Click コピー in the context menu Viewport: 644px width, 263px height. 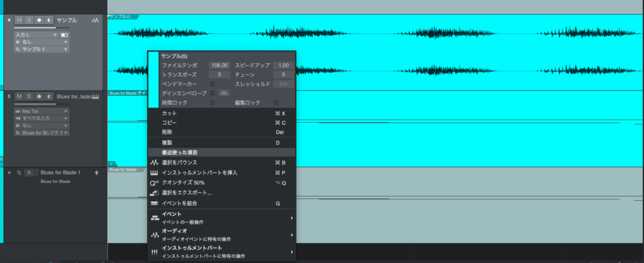169,123
